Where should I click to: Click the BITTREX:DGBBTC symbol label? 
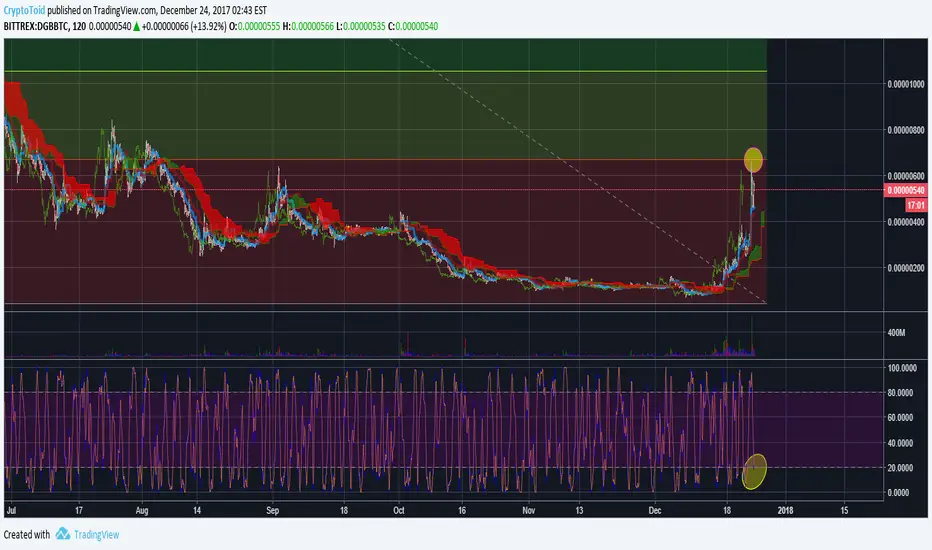tap(36, 26)
